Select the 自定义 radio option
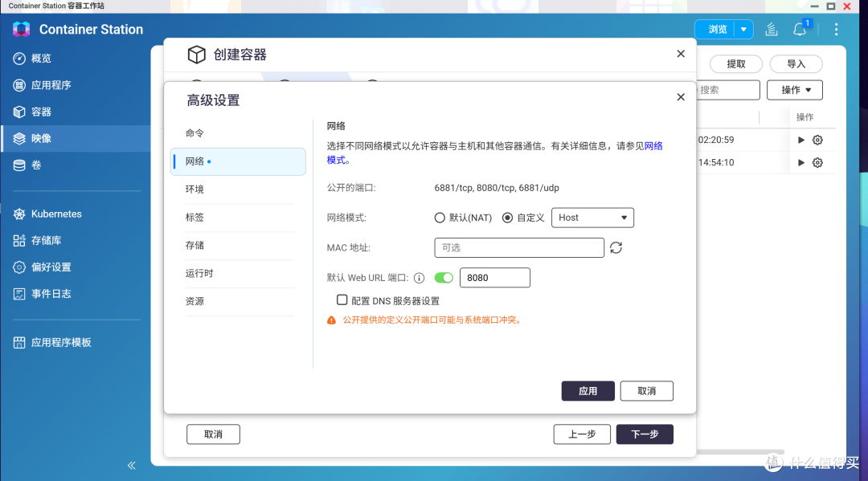Screen dimensions: 868x481 click(507, 218)
